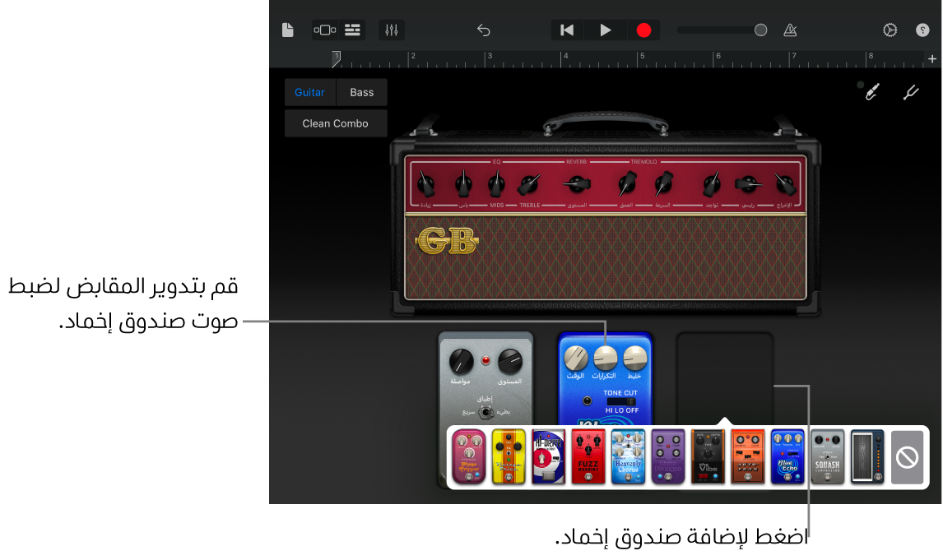Adjust the Reverb level (المستوى) knob
943x560 pixels.
tap(577, 183)
